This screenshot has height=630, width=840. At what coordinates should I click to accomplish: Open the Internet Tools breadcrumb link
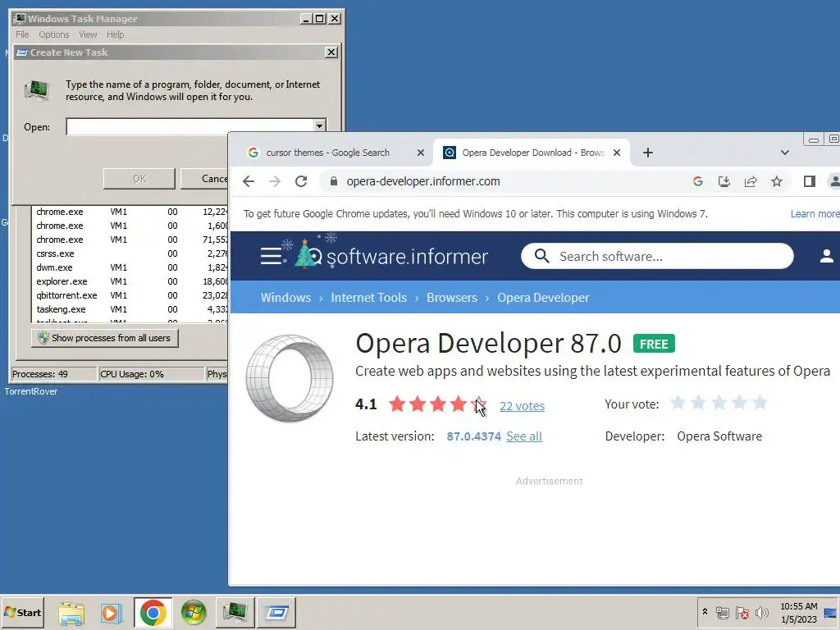click(x=368, y=297)
